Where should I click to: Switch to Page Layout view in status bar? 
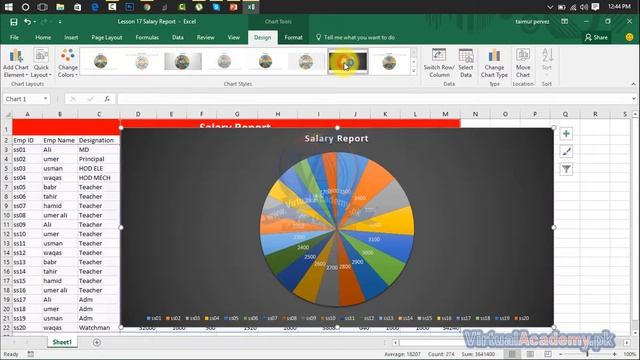pyautogui.click(x=530, y=354)
